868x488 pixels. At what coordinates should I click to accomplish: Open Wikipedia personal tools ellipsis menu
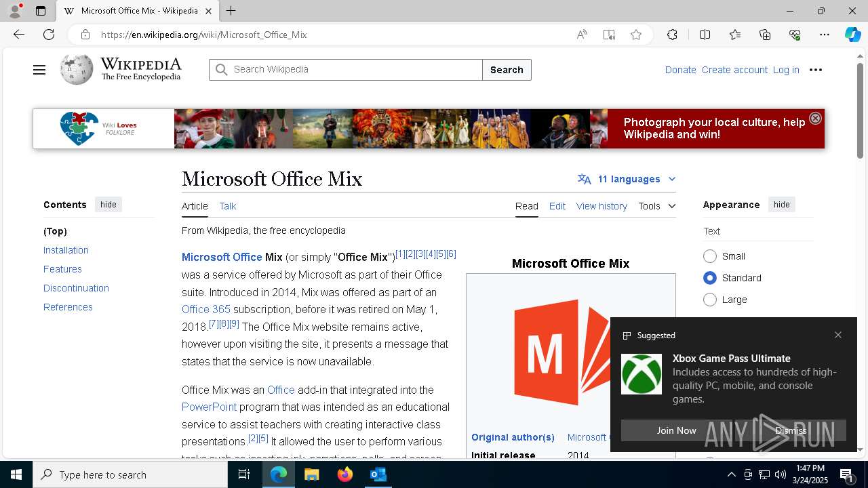pyautogui.click(x=816, y=70)
